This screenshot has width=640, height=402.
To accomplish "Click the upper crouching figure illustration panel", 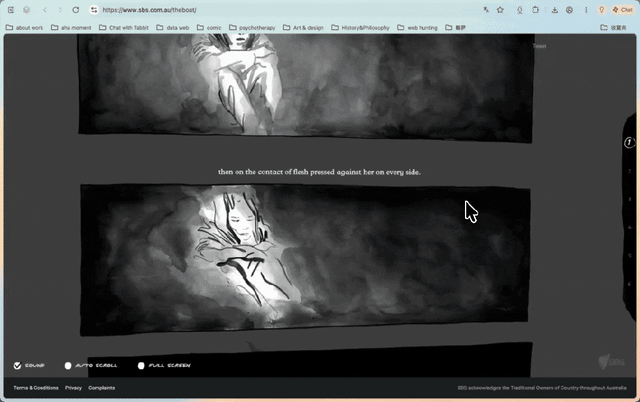I will coord(306,88).
